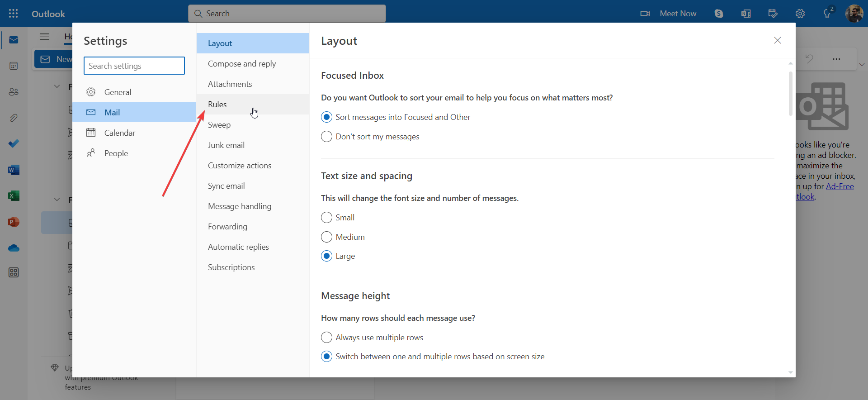Viewport: 868px width, 400px height.
Task: Select Sort messages into Focused and Other
Action: 326,117
